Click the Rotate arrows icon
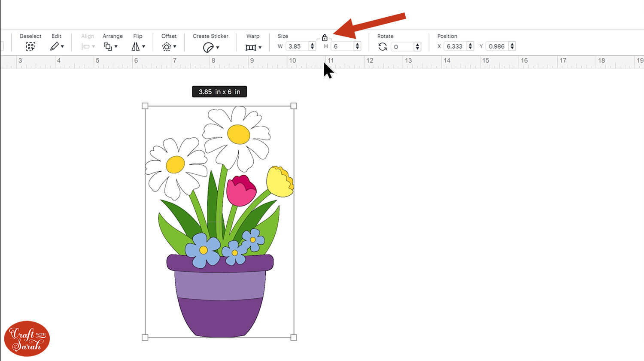644x361 pixels. (x=383, y=46)
